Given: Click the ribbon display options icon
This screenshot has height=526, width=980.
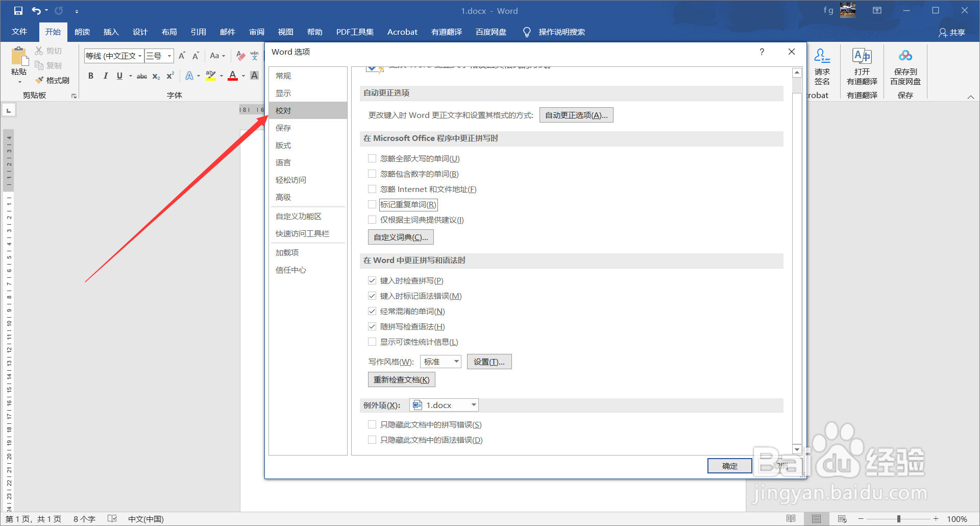Looking at the screenshot, I should point(877,11).
